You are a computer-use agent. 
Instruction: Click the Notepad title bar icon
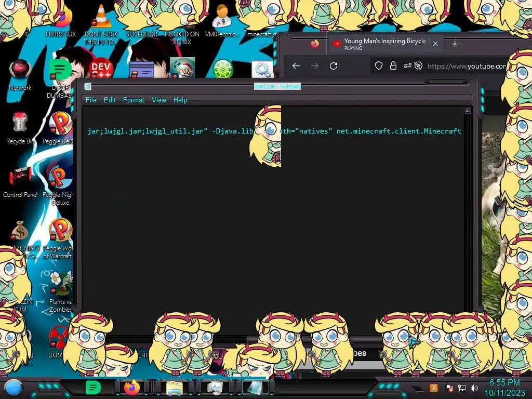pos(87,86)
